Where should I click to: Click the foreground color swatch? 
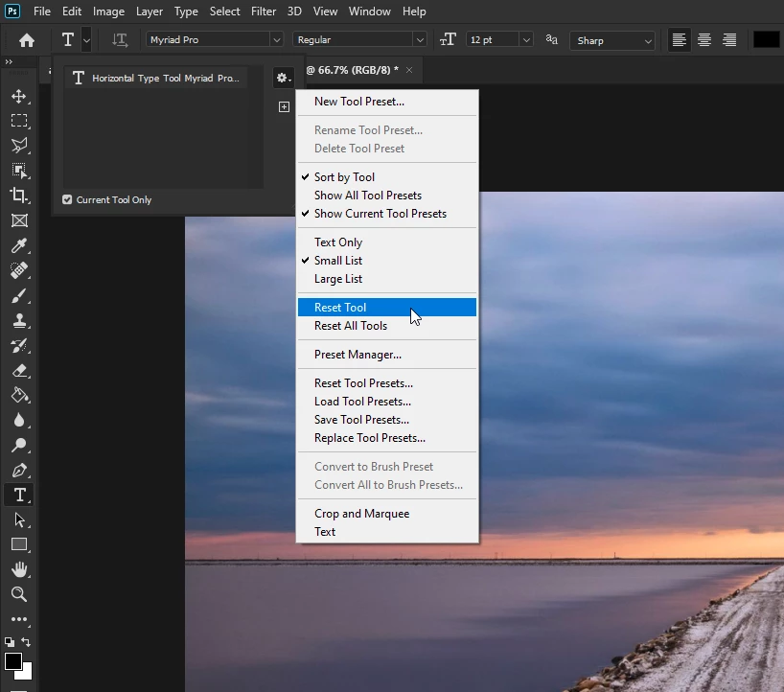pos(13,661)
